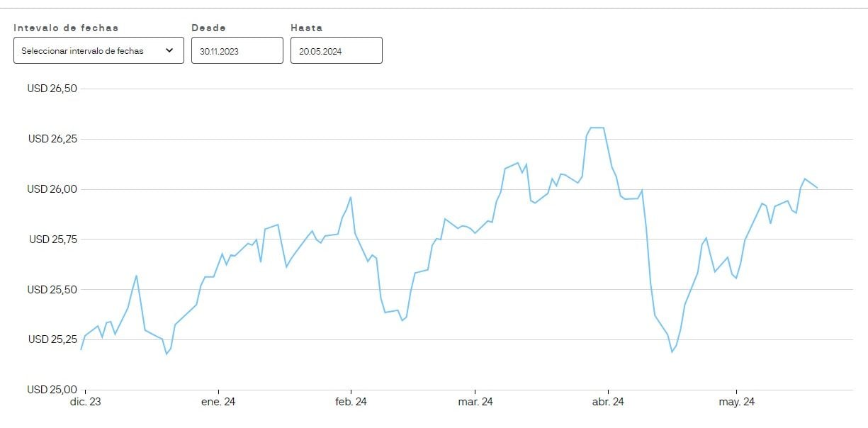
Task: Select the abr. 24 label on the x-axis
Action: 608,402
